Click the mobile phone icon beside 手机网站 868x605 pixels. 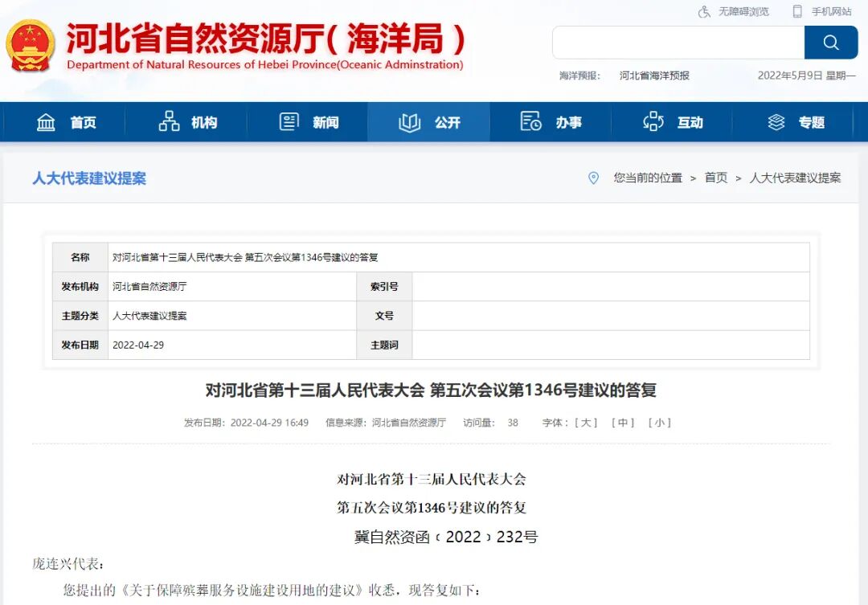[798, 11]
